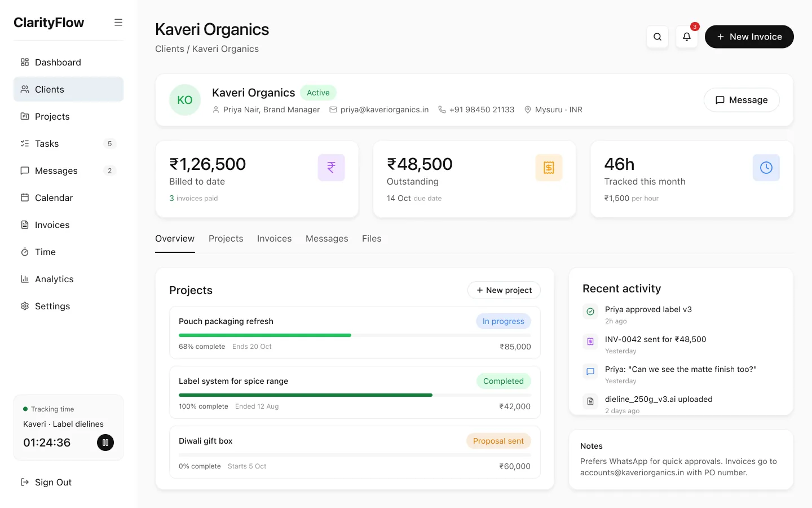Click the invoice icon on Outstanding card

coord(549,168)
